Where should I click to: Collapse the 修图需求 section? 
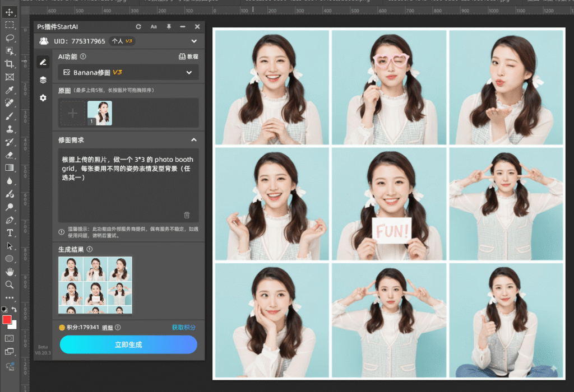click(x=194, y=139)
